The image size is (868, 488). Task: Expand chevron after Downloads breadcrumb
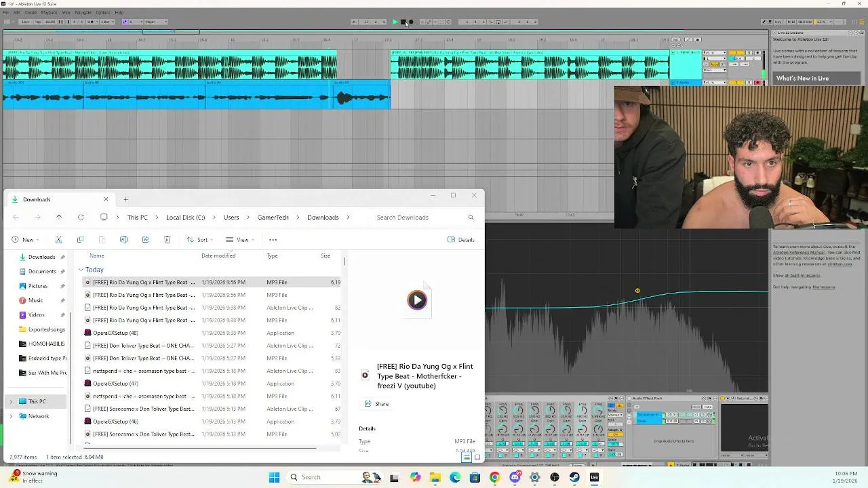click(349, 218)
